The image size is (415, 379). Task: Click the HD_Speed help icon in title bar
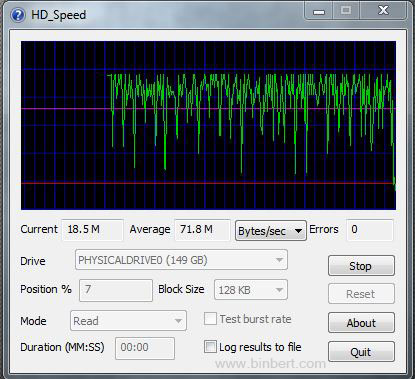tap(18, 15)
